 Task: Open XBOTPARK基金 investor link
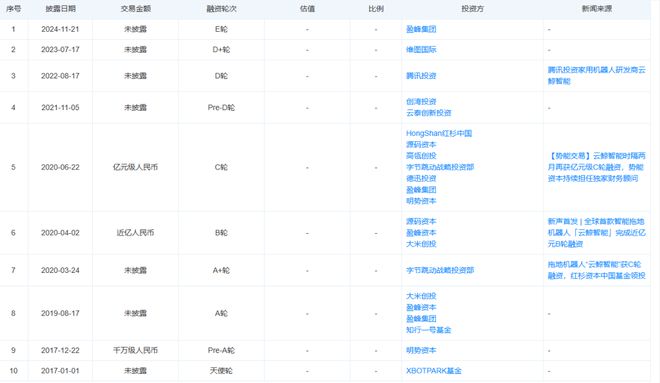(434, 371)
